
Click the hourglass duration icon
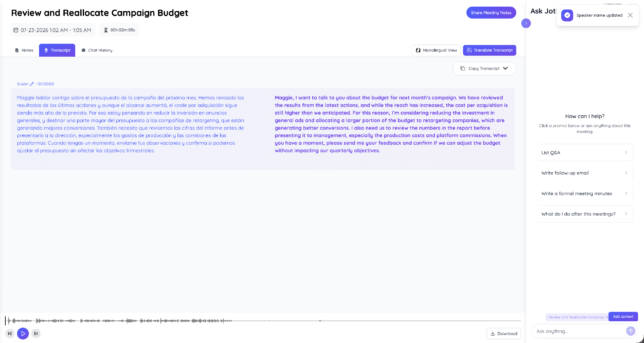[106, 30]
